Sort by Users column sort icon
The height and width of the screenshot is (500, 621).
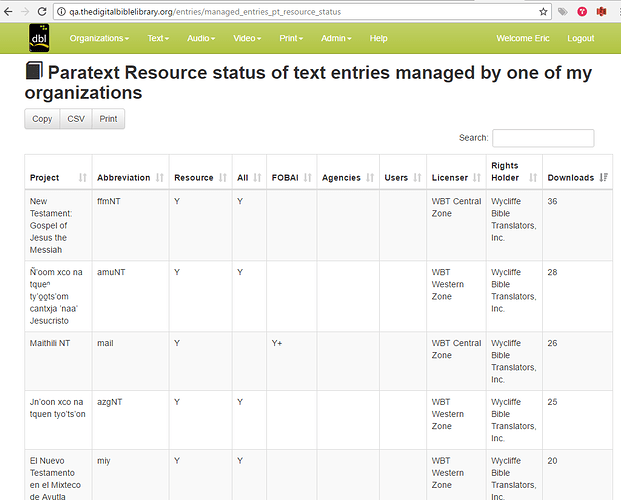point(417,177)
